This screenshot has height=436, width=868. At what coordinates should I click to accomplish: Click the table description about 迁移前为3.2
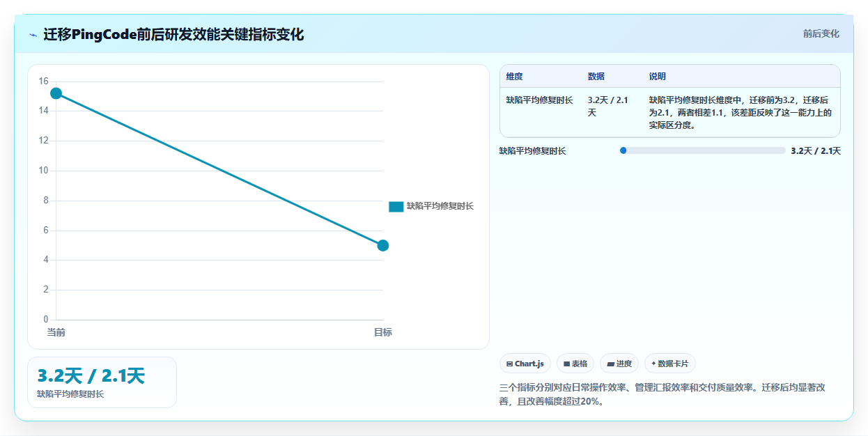pyautogui.click(x=741, y=113)
